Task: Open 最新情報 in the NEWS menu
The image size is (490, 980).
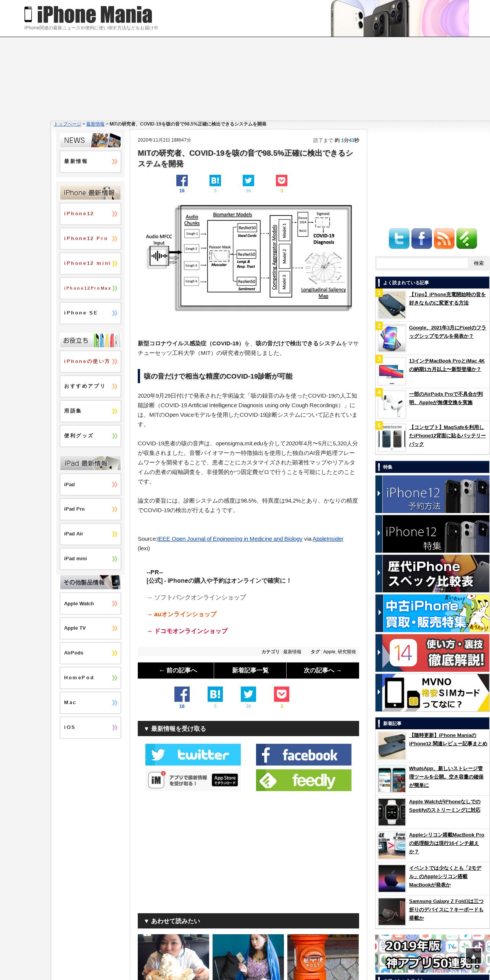Action: (x=90, y=161)
